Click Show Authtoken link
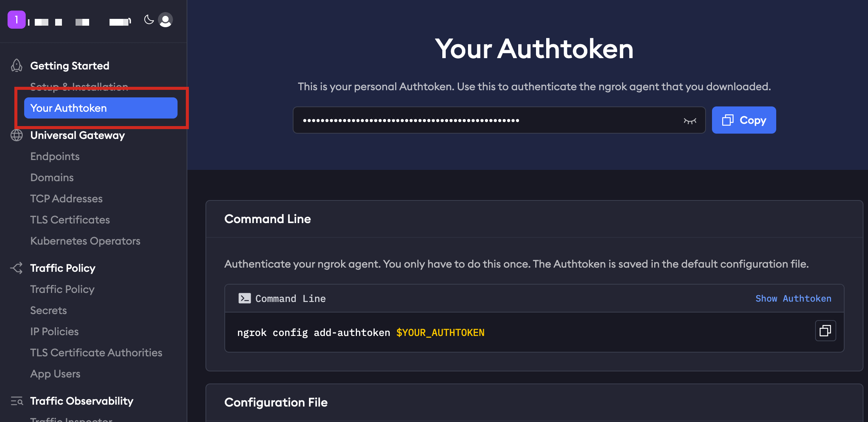The height and width of the screenshot is (422, 868). point(793,299)
